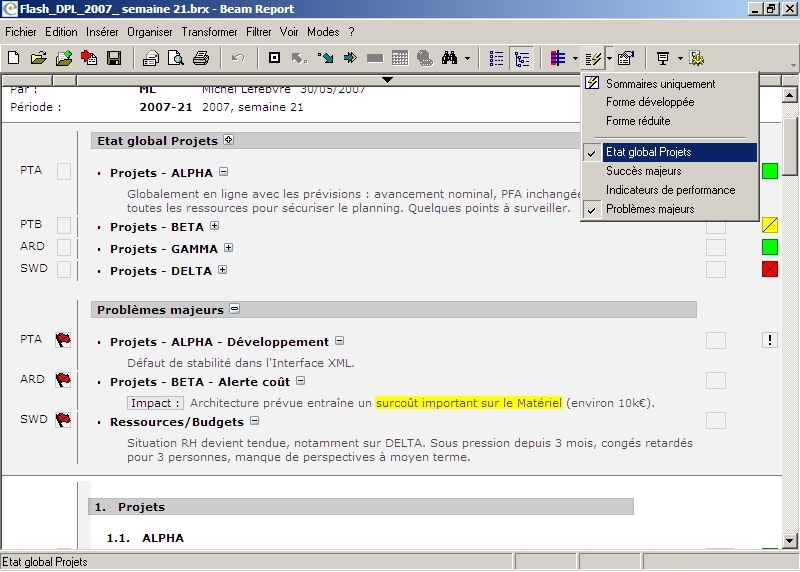
Task: Click the summaries lightning list icon
Action: (593, 59)
